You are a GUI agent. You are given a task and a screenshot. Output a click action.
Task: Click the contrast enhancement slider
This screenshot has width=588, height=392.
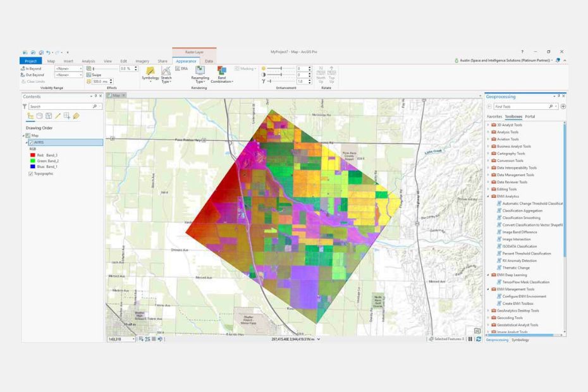(281, 75)
